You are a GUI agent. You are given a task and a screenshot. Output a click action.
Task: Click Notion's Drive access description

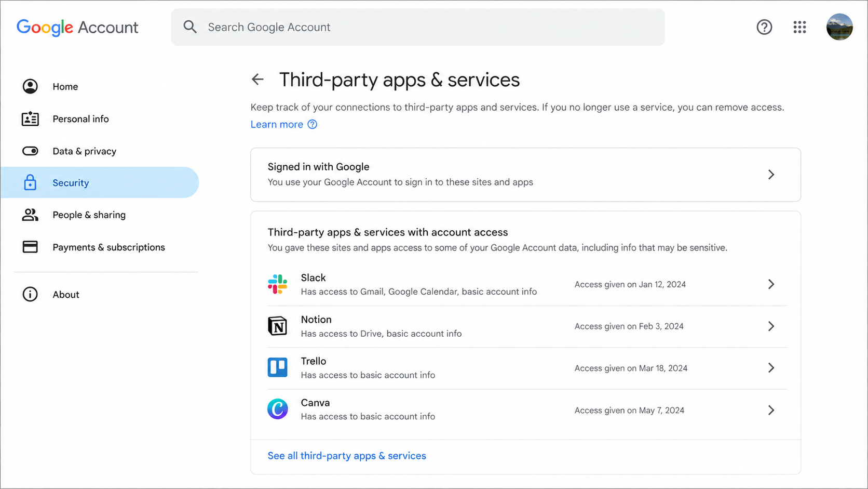tap(381, 334)
